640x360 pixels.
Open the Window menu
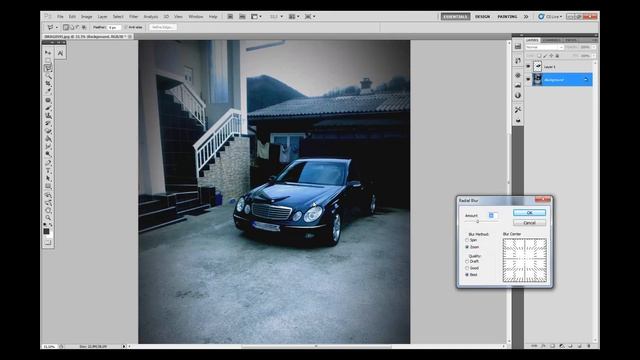point(196,17)
